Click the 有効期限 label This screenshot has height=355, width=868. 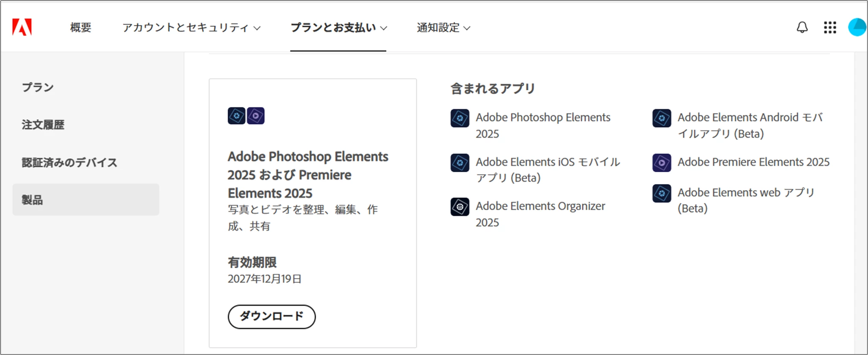pyautogui.click(x=252, y=262)
